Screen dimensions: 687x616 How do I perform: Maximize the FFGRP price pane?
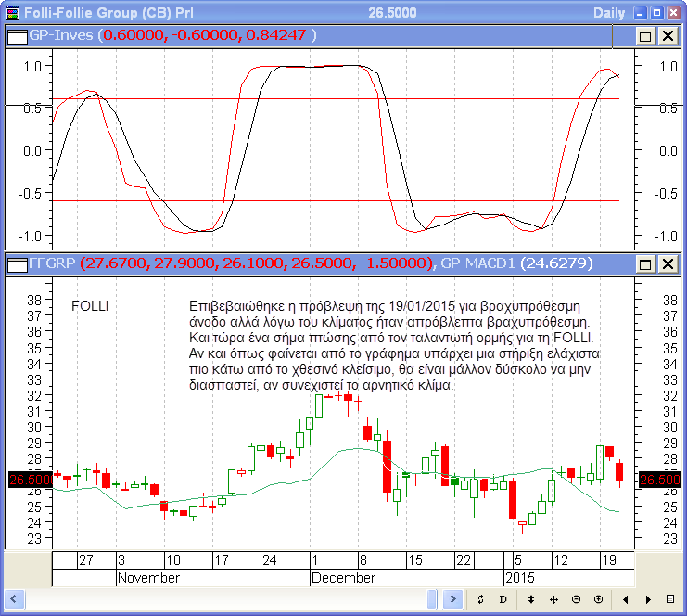click(645, 264)
